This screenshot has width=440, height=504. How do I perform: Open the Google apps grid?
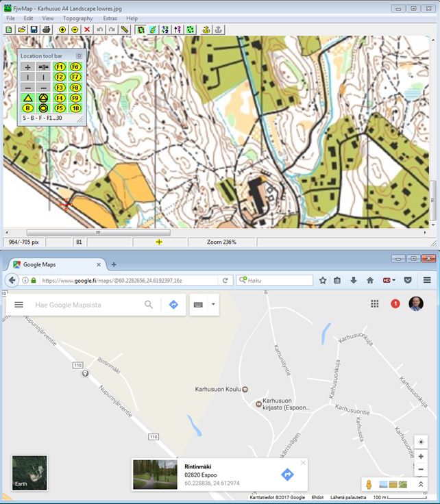point(374,304)
